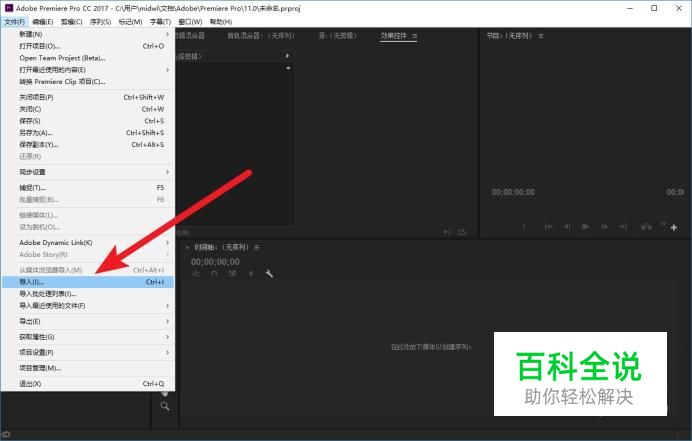The height and width of the screenshot is (441, 692).
Task: Toggle the timeline nest sequence icon
Action: (196, 274)
